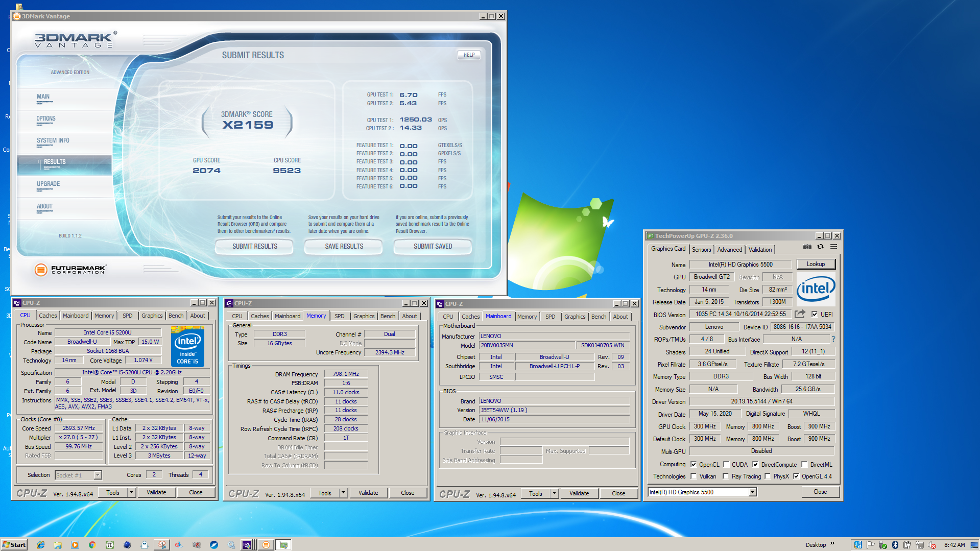Open Socket #1 selection dropdown in CPU-Z
This screenshot has width=980, height=551.
98,475
